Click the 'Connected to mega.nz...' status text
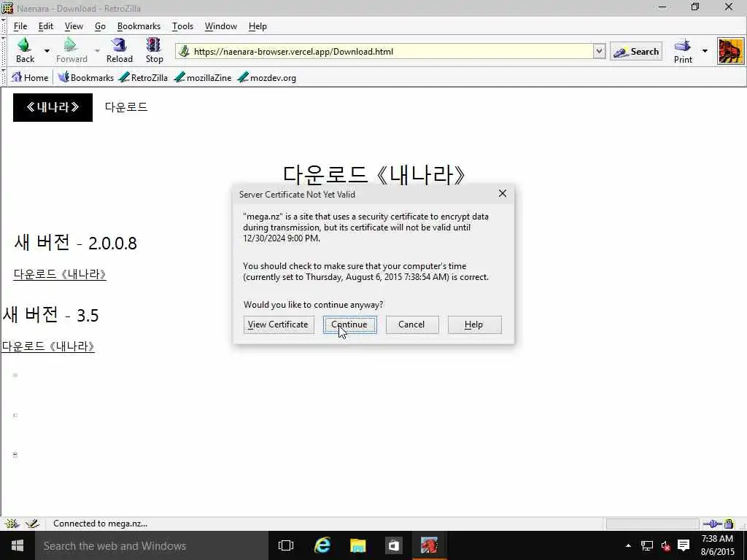747x560 pixels. (100, 524)
